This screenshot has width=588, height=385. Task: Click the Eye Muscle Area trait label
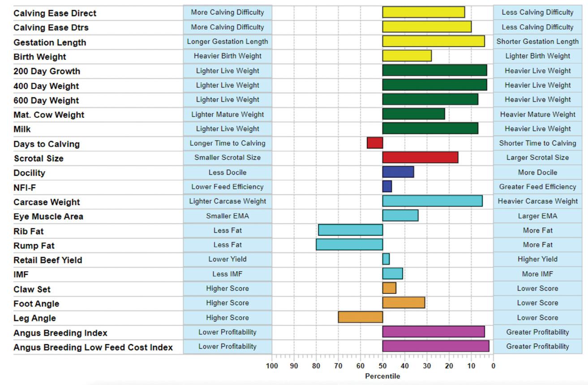coord(48,216)
